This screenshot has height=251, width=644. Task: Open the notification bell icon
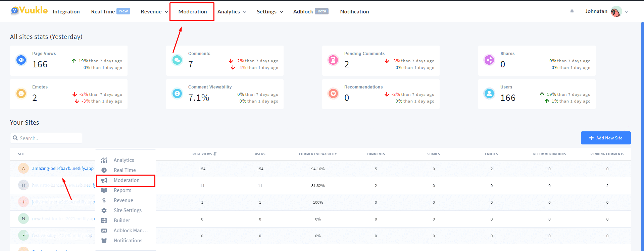(572, 11)
